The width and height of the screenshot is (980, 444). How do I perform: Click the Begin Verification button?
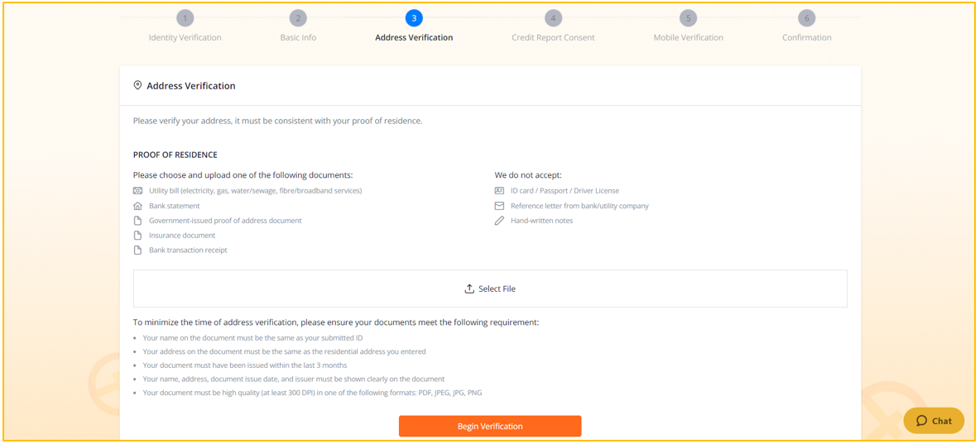(x=490, y=426)
